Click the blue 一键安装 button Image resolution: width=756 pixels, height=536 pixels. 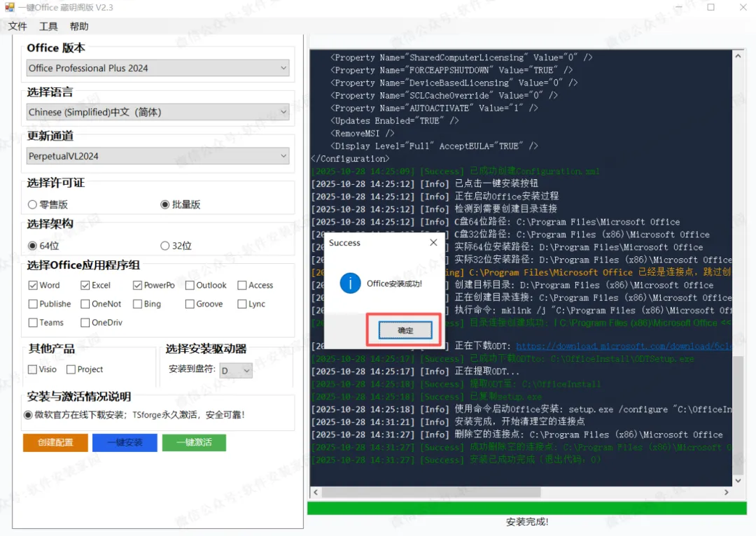click(125, 442)
